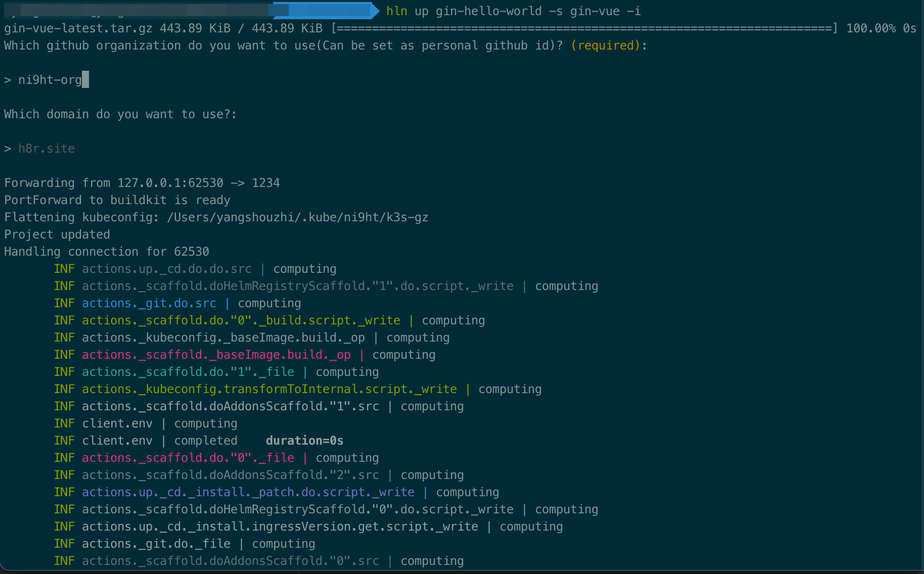Click the 'Forwarding from 127.0.0.1:62530' line
This screenshot has height=574, width=924.
pos(142,183)
